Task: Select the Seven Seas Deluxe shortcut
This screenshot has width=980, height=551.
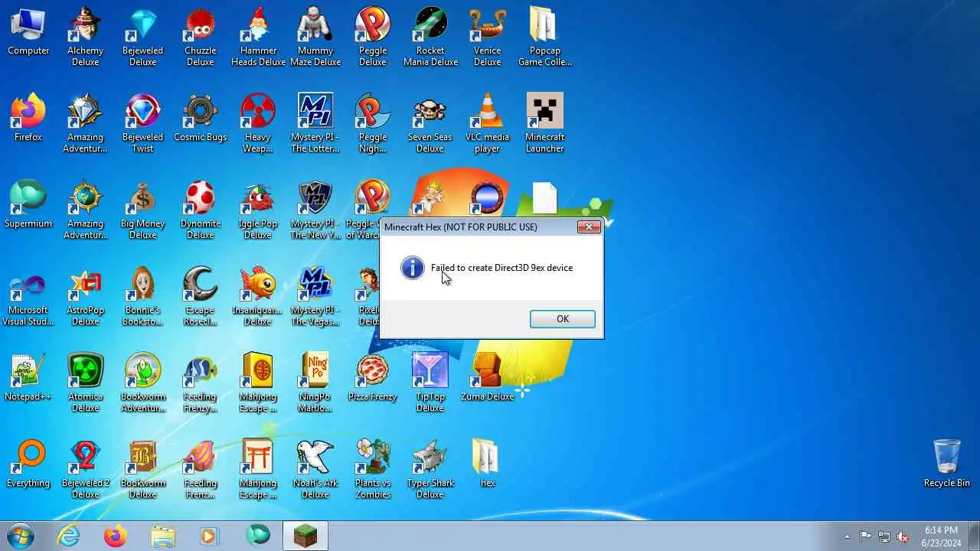Action: pyautogui.click(x=430, y=123)
